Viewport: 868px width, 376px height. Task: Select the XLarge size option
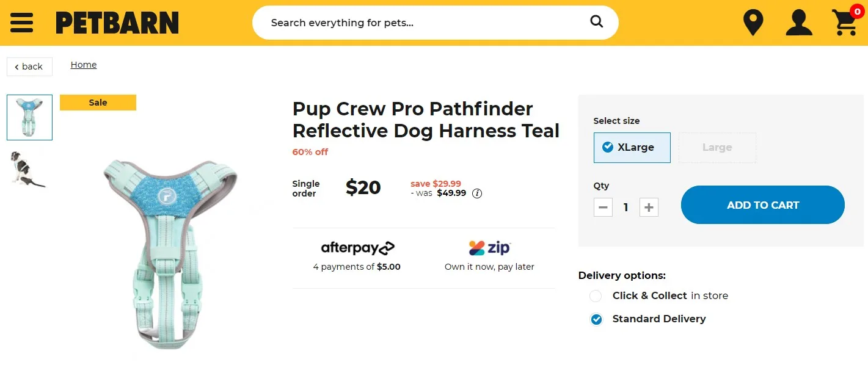click(x=632, y=148)
